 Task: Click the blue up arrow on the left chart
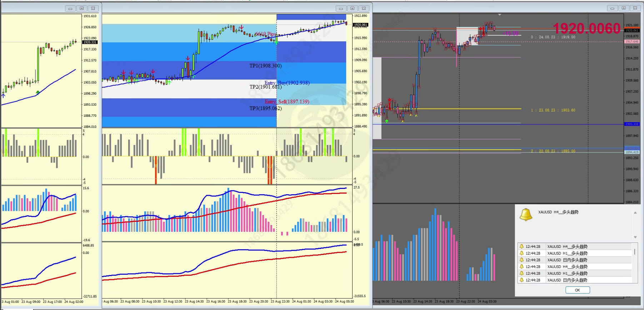(4, 95)
